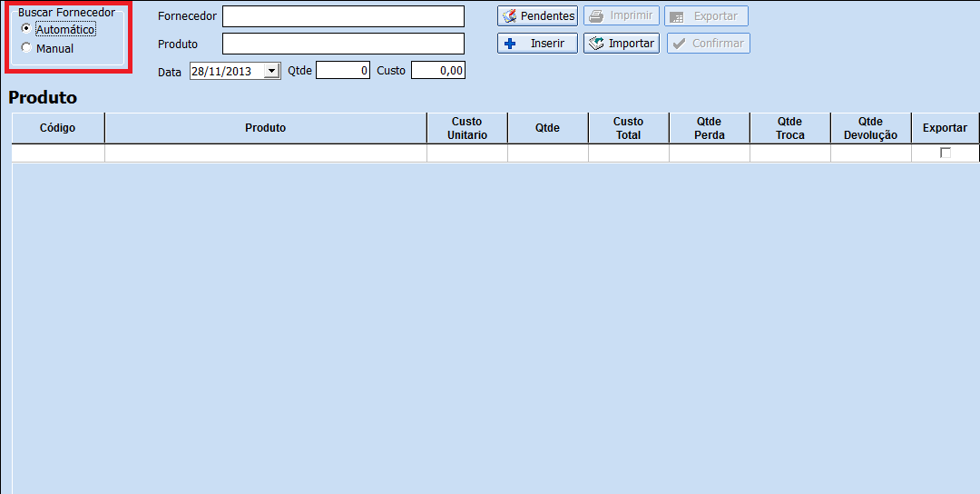Focus the Fornecedor text field
The image size is (980, 494).
(x=343, y=16)
